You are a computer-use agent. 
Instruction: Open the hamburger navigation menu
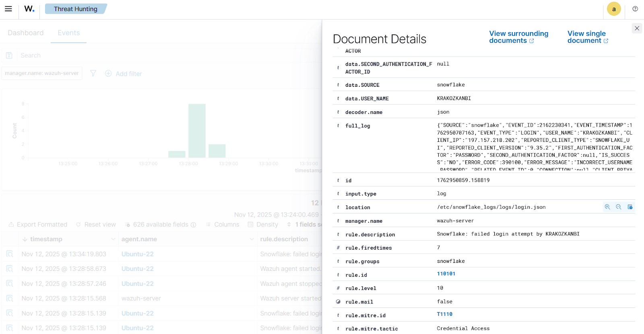pyautogui.click(x=8, y=9)
